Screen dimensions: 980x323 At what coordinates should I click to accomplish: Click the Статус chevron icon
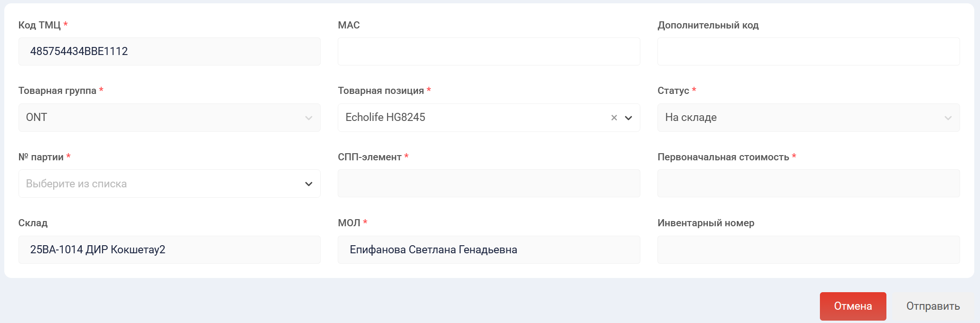point(948,118)
